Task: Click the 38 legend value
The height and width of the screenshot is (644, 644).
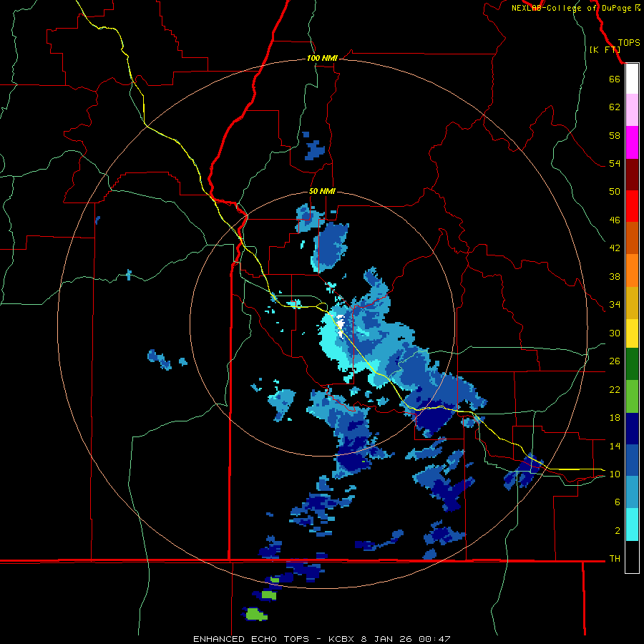Action: tap(615, 276)
